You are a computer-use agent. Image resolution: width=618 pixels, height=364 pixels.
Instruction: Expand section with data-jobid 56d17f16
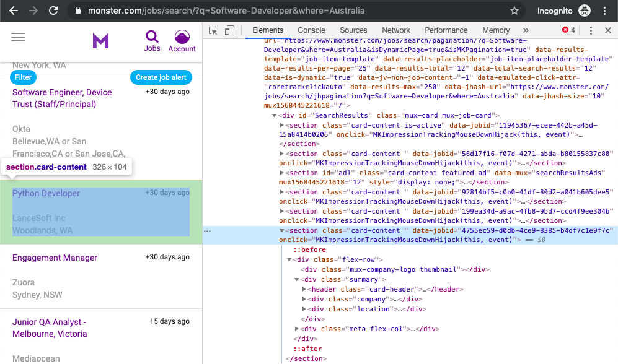coord(281,154)
